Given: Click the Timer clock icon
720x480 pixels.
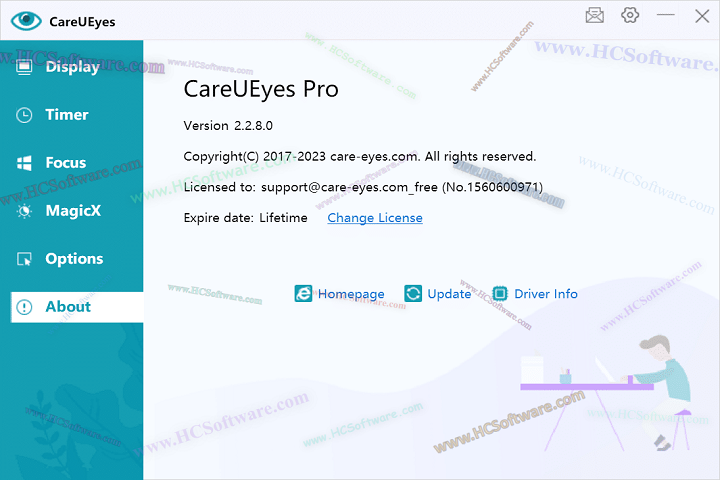Looking at the screenshot, I should [x=24, y=115].
